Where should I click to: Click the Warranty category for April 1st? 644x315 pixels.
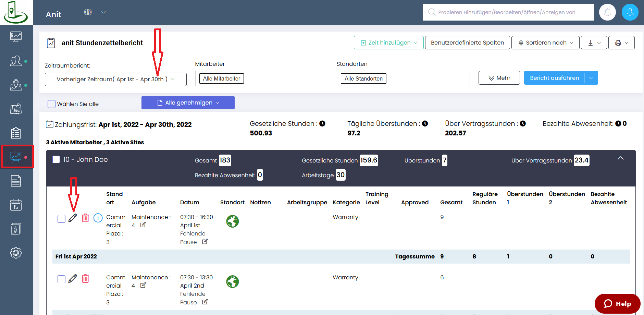345,217
